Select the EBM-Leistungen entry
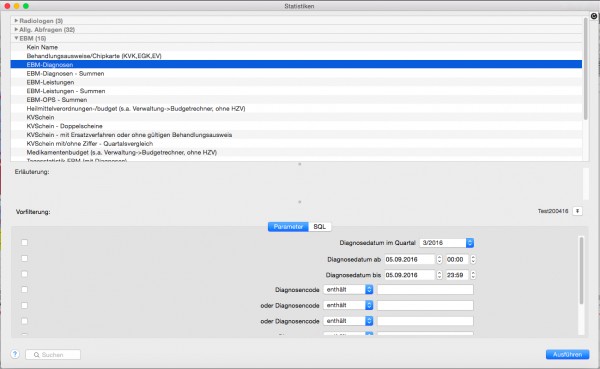Image resolution: width=600 pixels, height=369 pixels. pyautogui.click(x=296, y=82)
